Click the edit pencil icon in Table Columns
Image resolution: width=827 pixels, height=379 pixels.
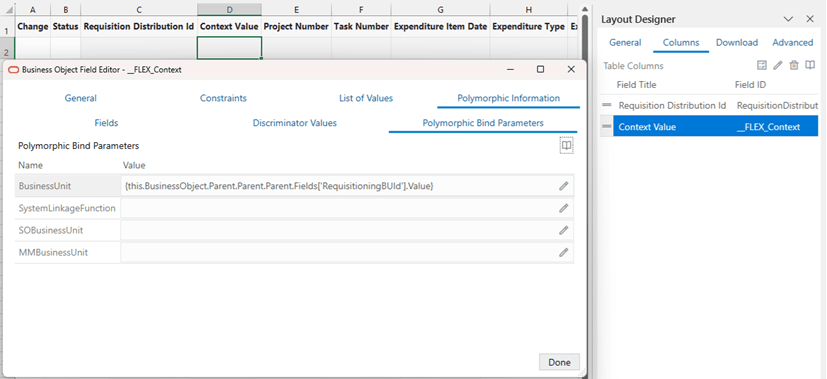click(x=777, y=65)
